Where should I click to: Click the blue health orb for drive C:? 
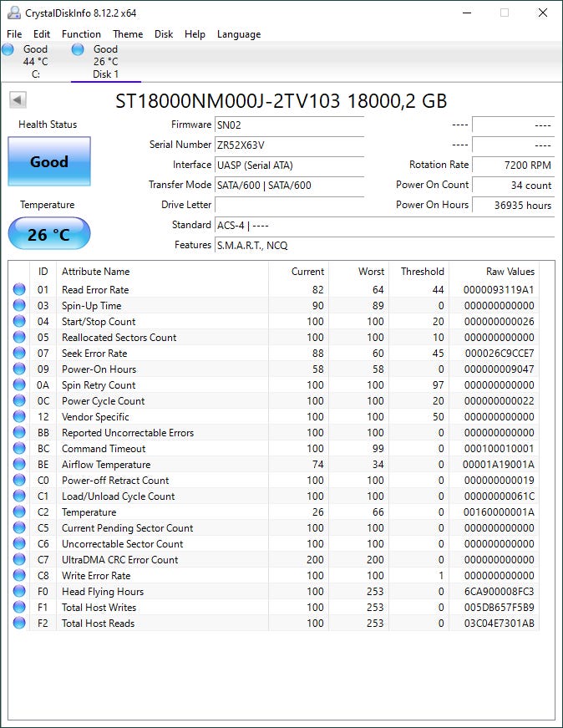click(8, 50)
